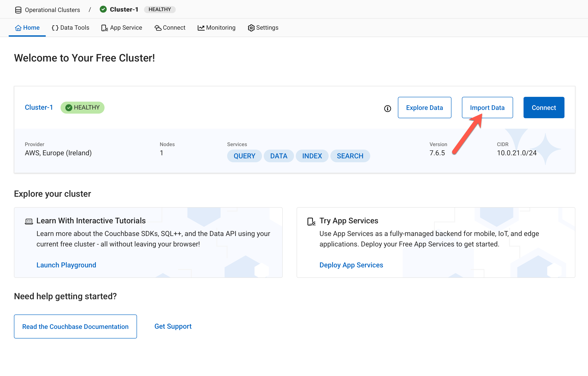
Task: Open the Monitoring tab
Action: point(216,28)
